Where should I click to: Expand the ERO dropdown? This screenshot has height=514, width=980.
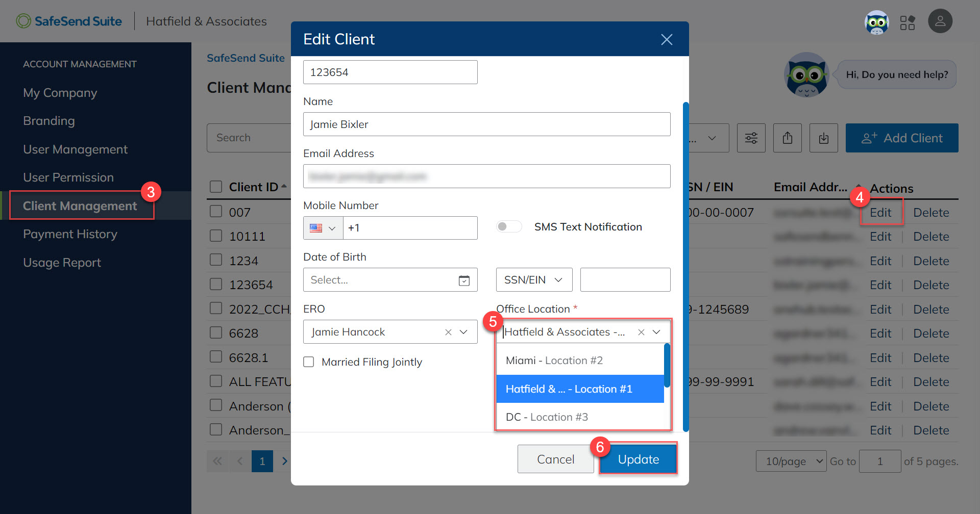(463, 332)
